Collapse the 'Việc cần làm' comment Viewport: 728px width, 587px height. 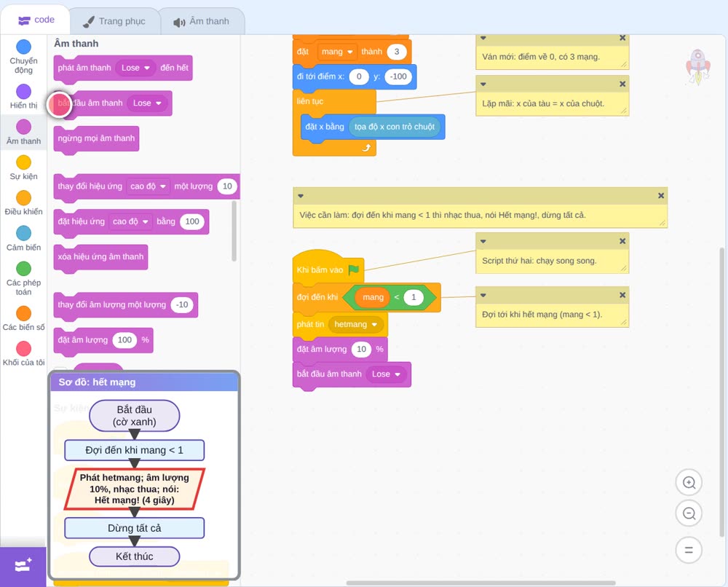[x=301, y=196]
